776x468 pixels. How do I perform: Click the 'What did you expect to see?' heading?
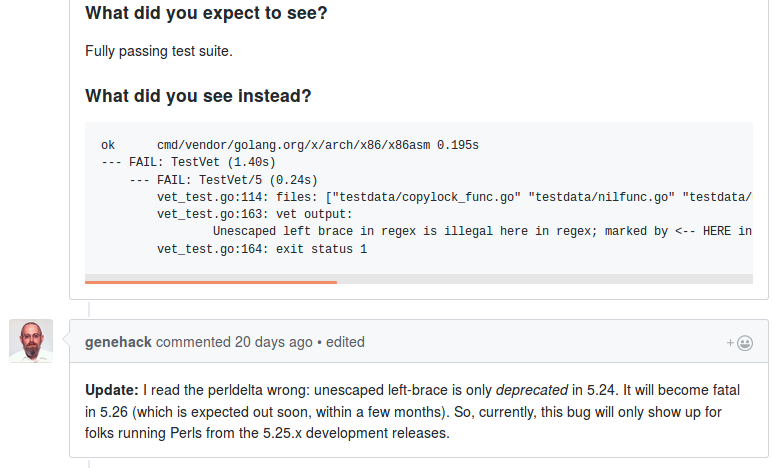click(206, 14)
